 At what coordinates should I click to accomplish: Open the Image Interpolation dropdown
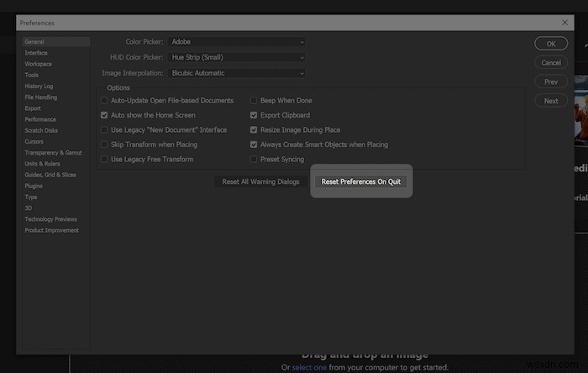(238, 73)
